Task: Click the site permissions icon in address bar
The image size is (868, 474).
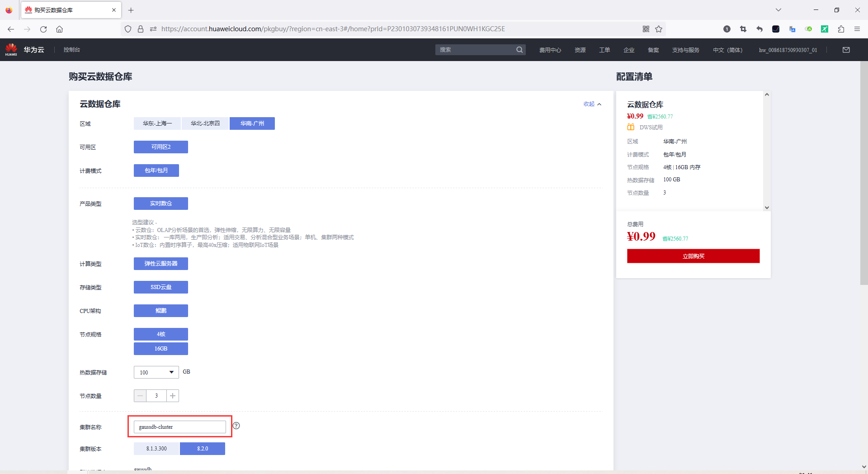Action: [153, 29]
